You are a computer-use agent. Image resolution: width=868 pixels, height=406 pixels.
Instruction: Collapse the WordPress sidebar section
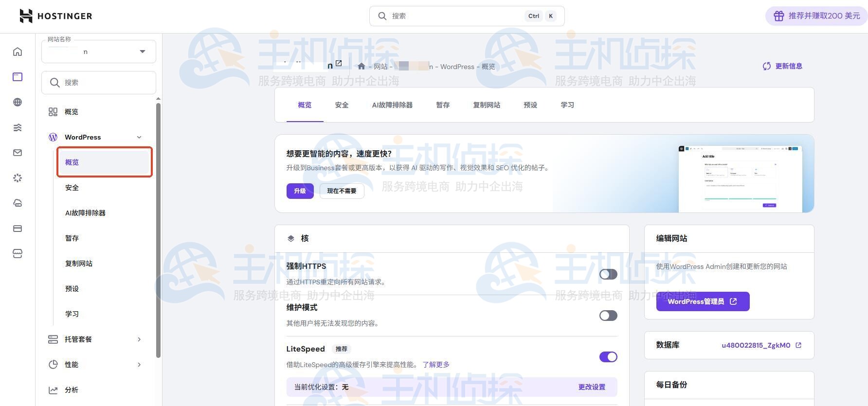tap(139, 137)
